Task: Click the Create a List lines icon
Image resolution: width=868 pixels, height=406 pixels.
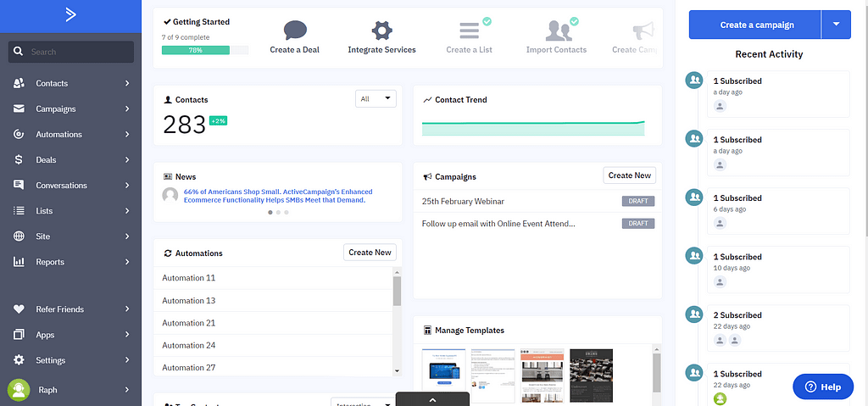Action: tap(470, 31)
